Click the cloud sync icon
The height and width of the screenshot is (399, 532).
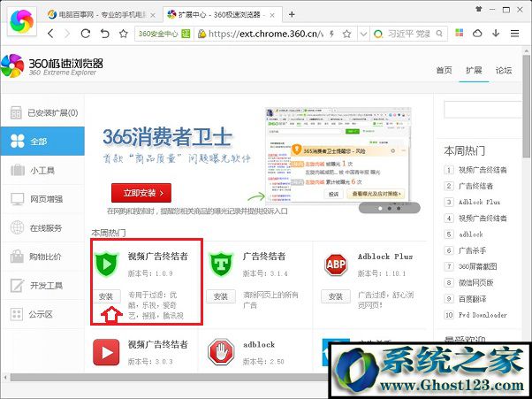[477, 34]
